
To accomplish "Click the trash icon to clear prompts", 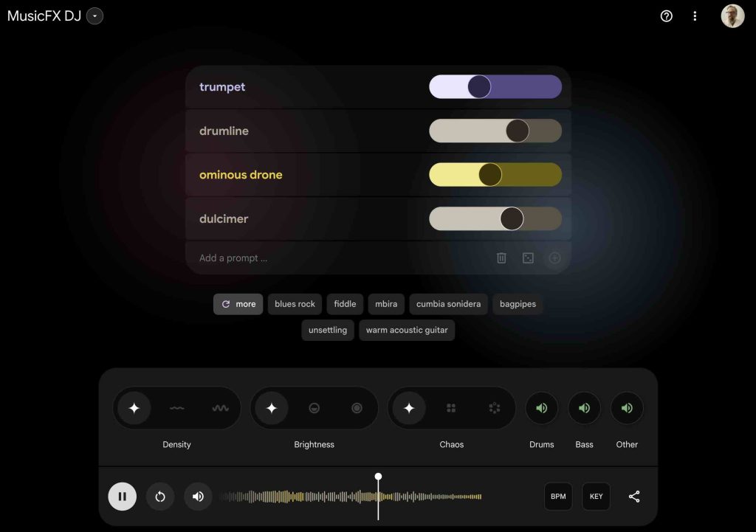I will tap(501, 258).
